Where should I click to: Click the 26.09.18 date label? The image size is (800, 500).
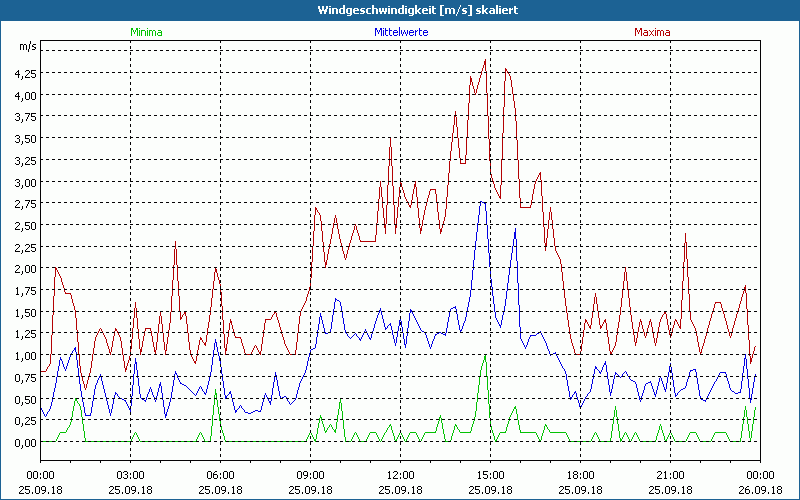pyautogui.click(x=760, y=490)
